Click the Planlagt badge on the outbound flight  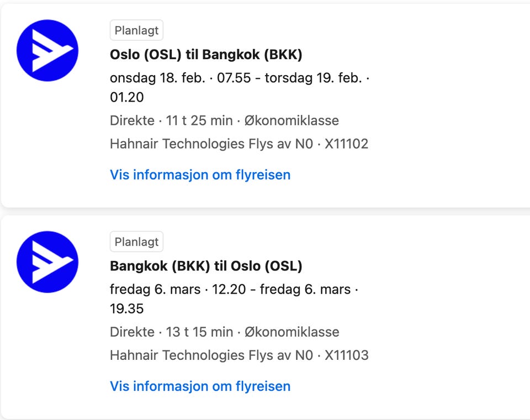point(136,31)
